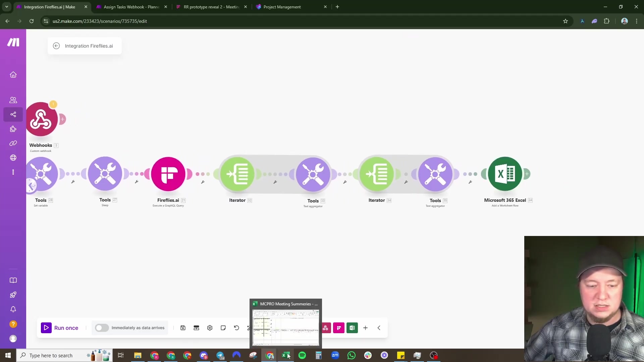Open scenario inputs and outputs icon

click(x=196, y=328)
